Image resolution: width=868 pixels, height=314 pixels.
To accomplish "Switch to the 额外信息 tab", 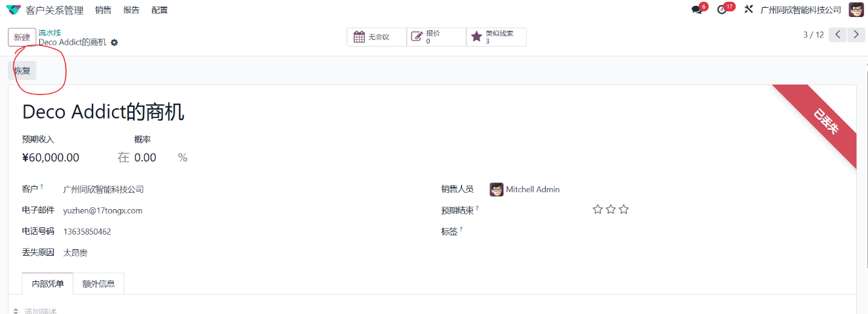I will point(99,284).
